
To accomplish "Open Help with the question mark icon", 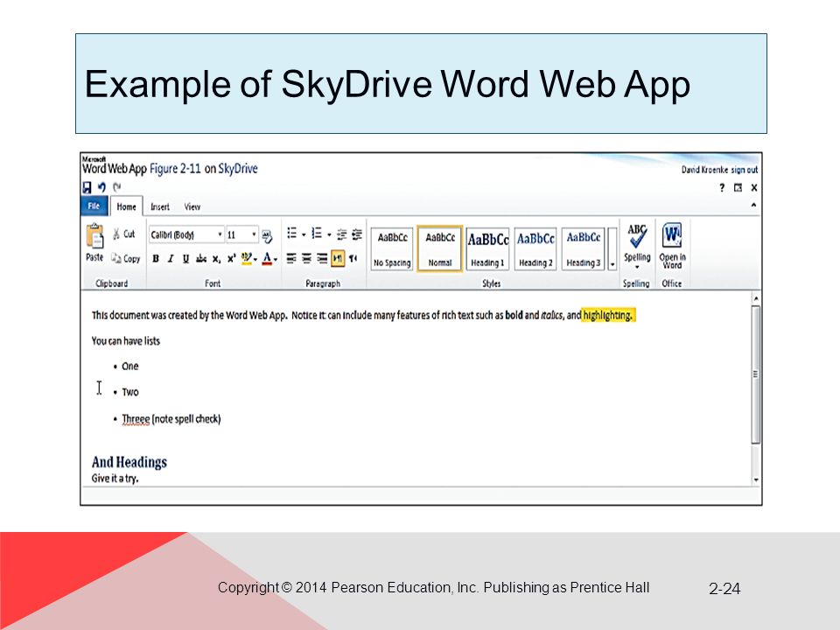I will (x=722, y=187).
